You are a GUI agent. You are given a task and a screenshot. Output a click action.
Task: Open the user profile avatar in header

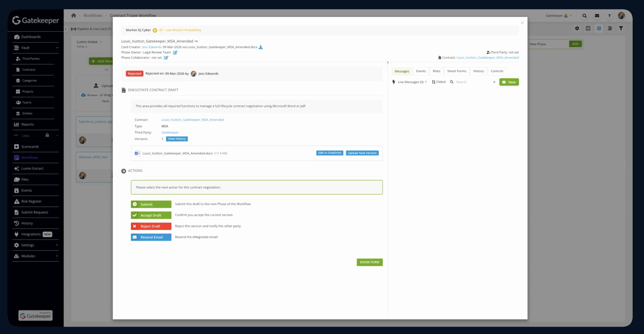622,16
